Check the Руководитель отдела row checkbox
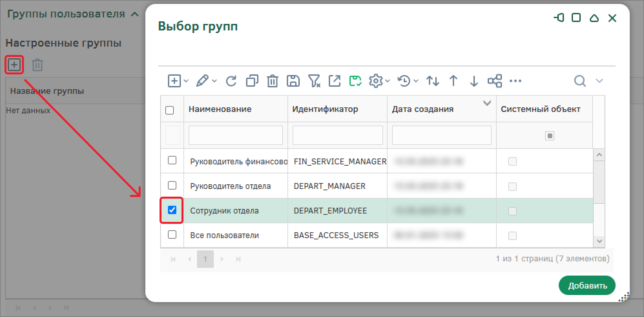 coord(172,185)
